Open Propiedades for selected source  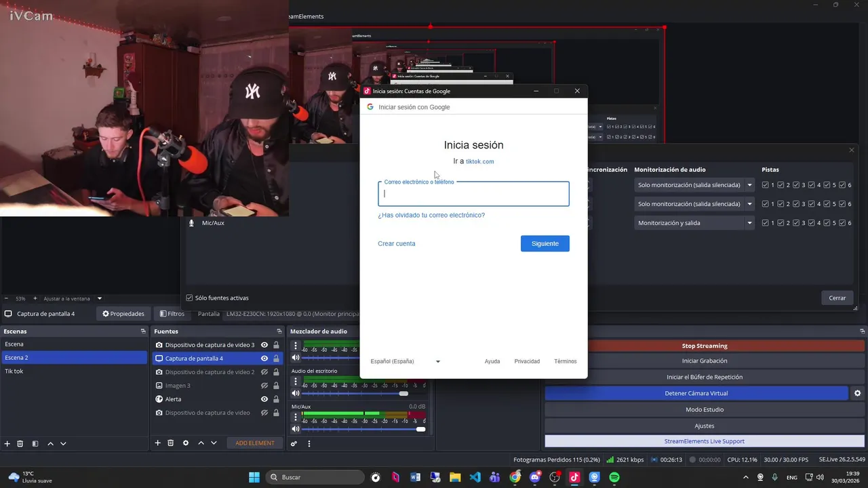[123, 314]
